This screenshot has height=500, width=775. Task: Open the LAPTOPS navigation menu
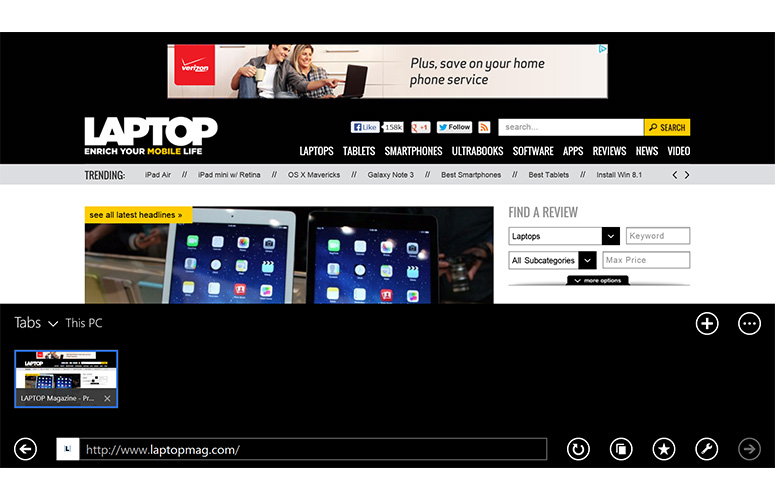pos(316,151)
